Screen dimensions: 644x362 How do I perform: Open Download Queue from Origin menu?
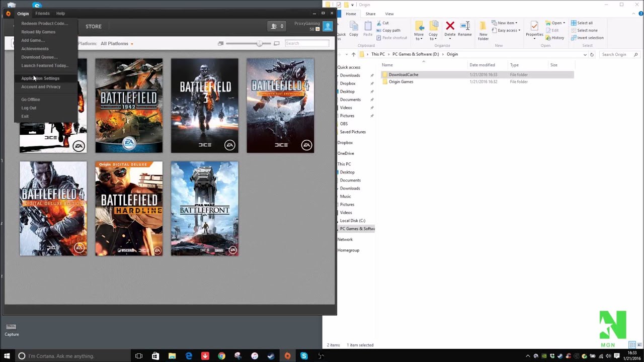pyautogui.click(x=39, y=57)
